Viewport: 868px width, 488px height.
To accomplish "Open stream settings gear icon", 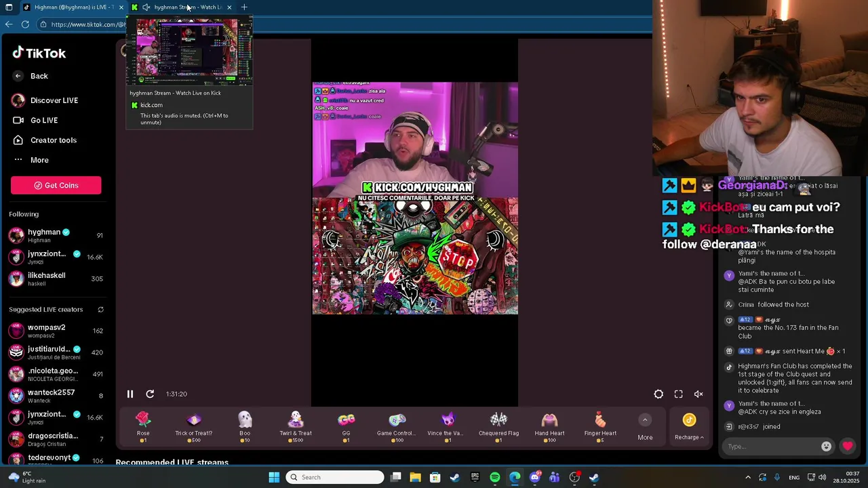I will (658, 394).
